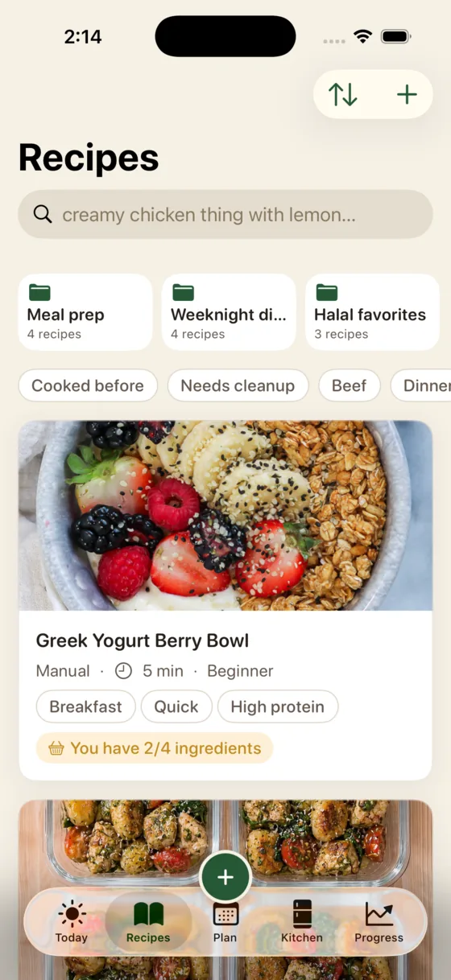Open the Kitchen tab
The width and height of the screenshot is (451, 980).
point(302,922)
